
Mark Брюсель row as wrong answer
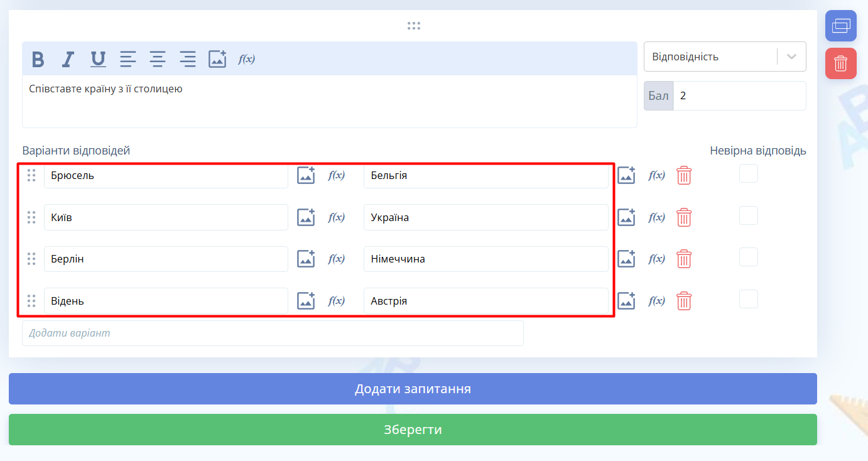click(748, 173)
